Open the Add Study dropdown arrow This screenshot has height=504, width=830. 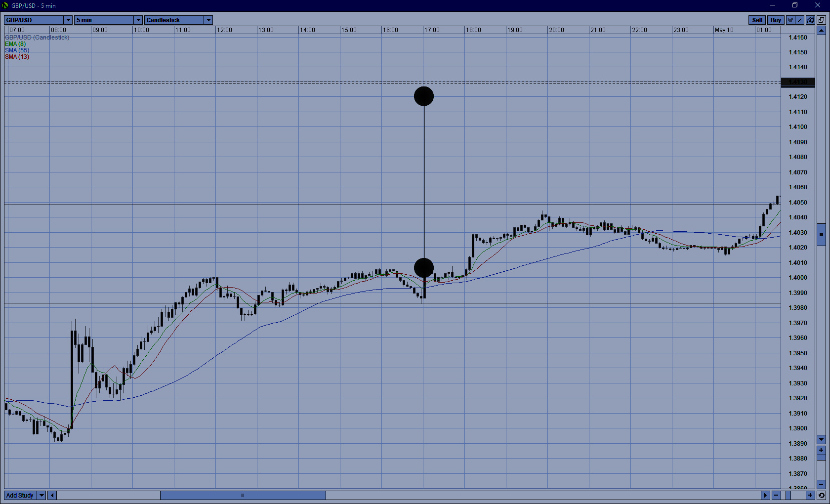(41, 495)
